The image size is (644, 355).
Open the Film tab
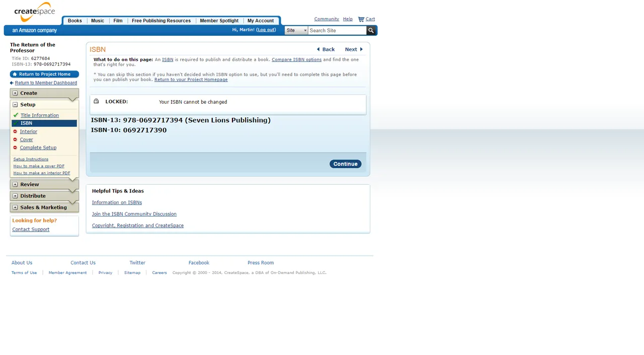118,21
